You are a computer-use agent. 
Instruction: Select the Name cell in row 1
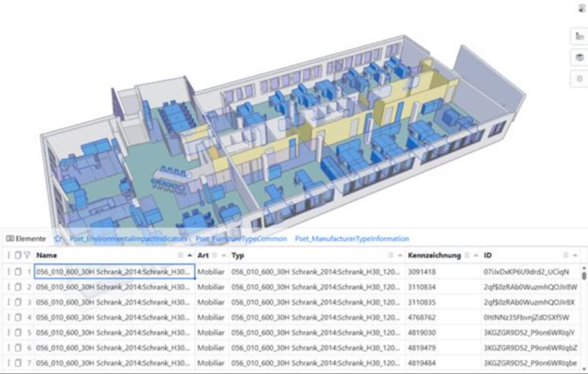pos(114,272)
